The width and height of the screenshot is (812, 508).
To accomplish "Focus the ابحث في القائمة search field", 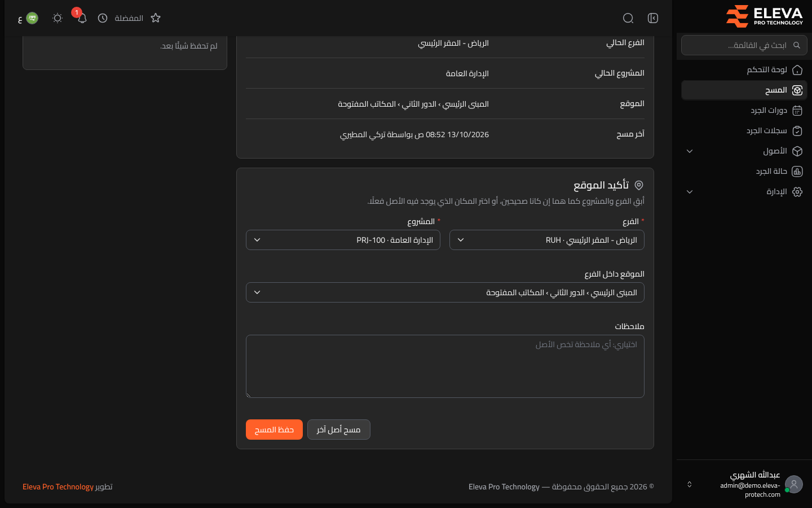I will pos(744,45).
